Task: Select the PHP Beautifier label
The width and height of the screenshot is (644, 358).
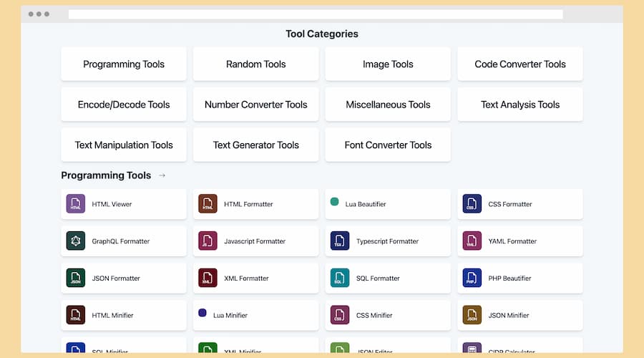Action: pyautogui.click(x=509, y=279)
